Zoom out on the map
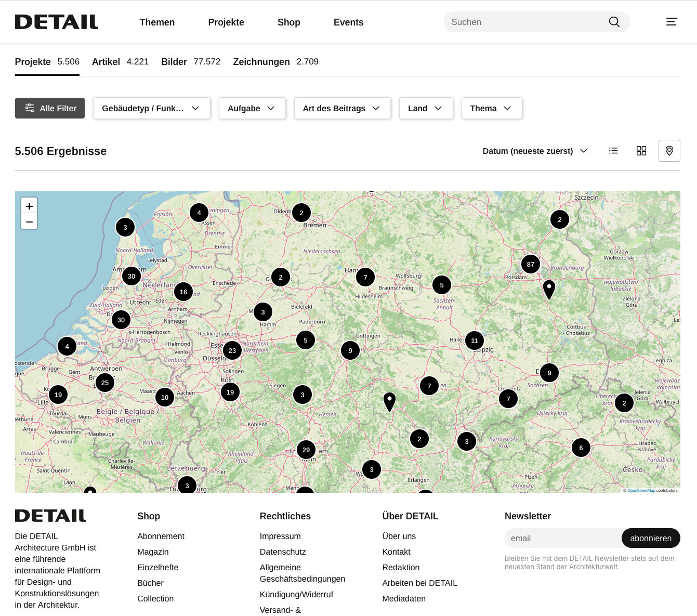697x616 pixels. point(29,221)
